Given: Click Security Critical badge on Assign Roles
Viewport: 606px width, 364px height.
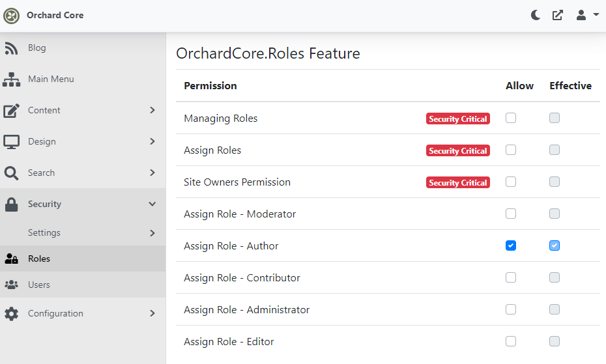Looking at the screenshot, I should point(458,150).
